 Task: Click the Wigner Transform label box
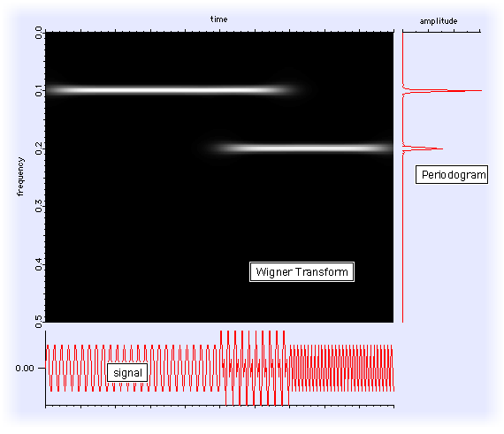coord(302,271)
